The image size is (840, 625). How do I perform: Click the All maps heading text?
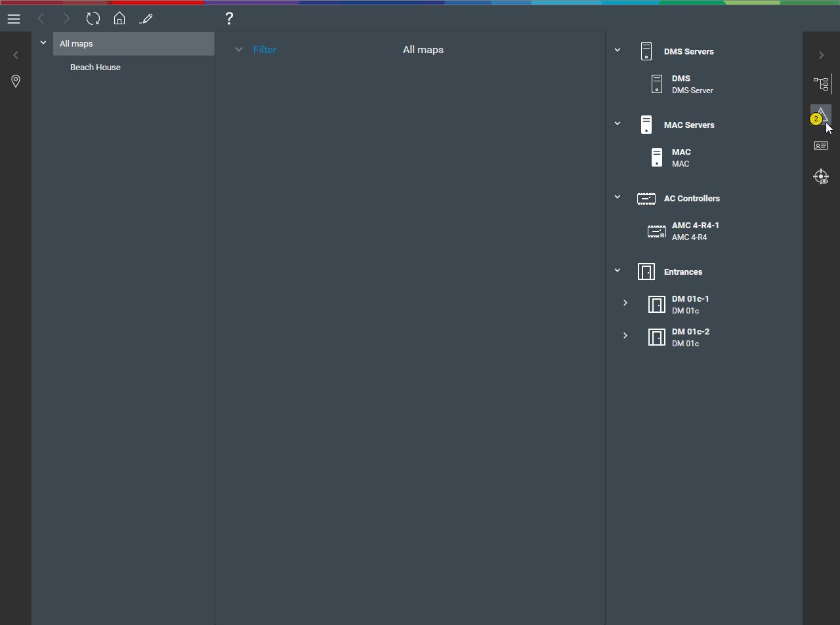pos(423,50)
